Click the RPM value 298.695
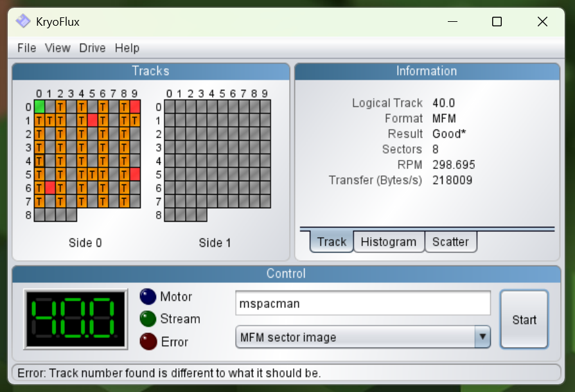The height and width of the screenshot is (392, 575). coord(454,165)
